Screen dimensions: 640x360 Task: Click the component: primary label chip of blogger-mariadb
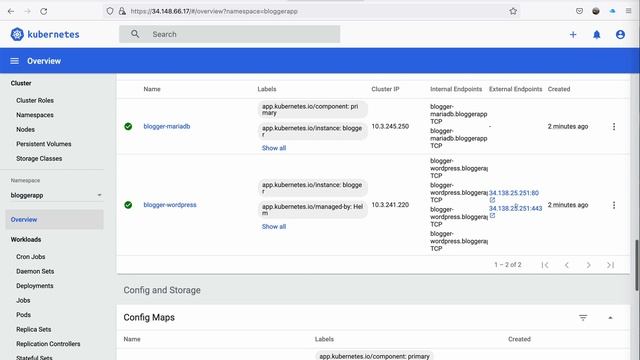313,109
